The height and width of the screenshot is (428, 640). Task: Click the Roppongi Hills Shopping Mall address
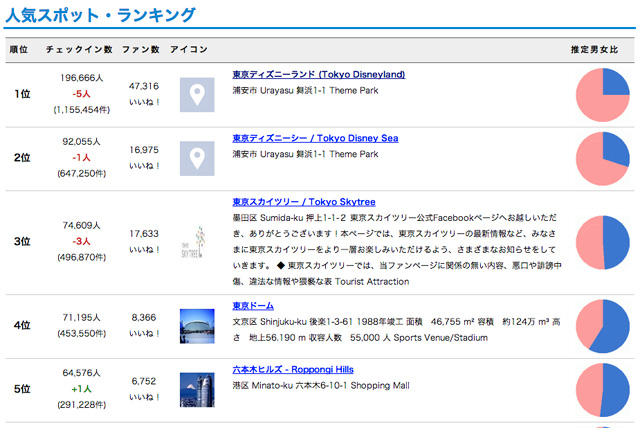pyautogui.click(x=321, y=386)
